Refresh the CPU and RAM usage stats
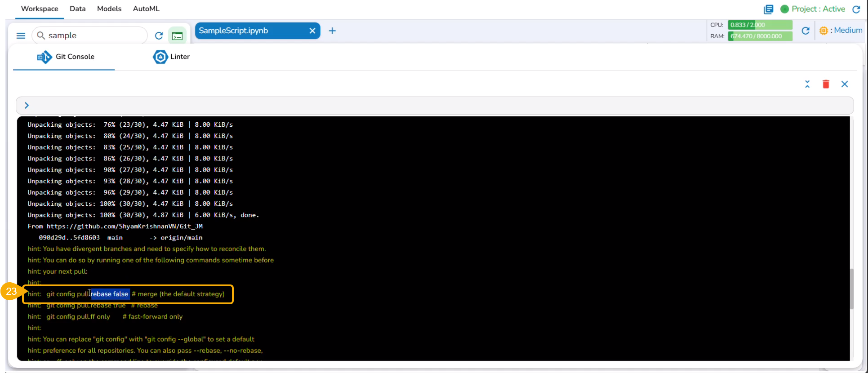This screenshot has height=373, width=868. click(806, 31)
